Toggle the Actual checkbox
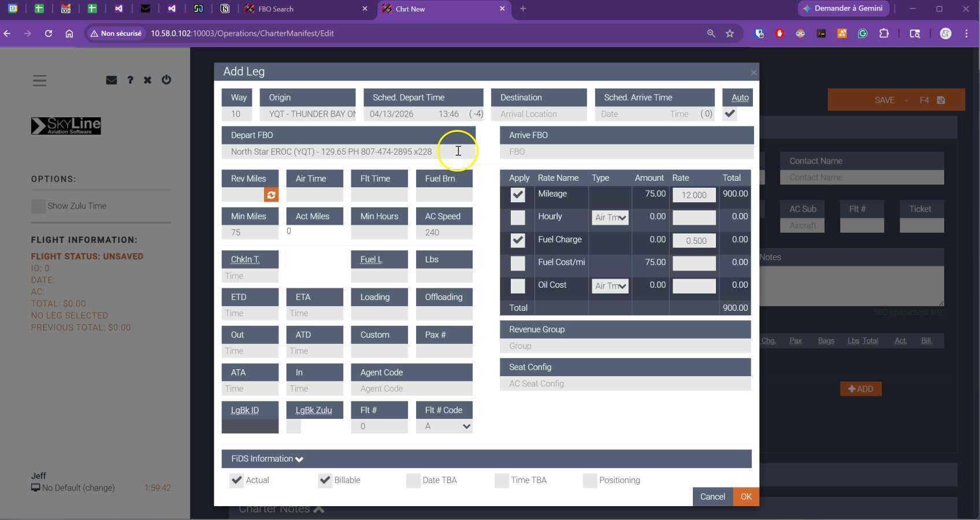The width and height of the screenshot is (980, 520). coord(236,480)
